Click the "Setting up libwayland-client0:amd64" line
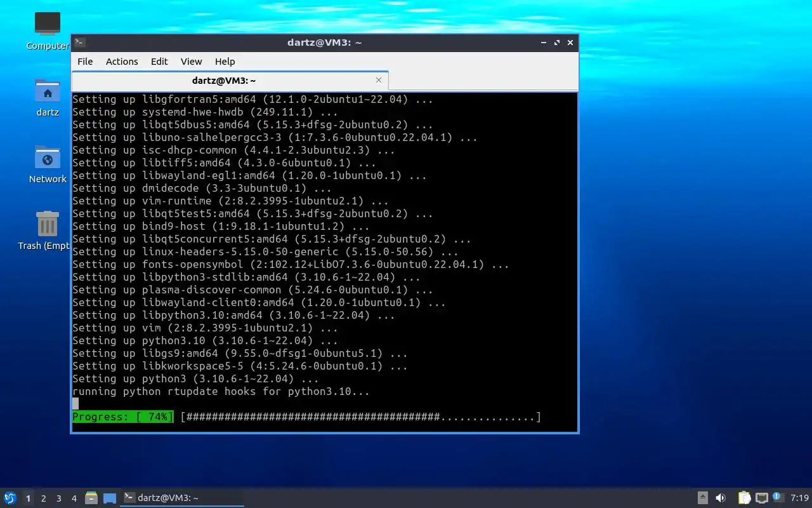This screenshot has width=812, height=508. pos(259,303)
